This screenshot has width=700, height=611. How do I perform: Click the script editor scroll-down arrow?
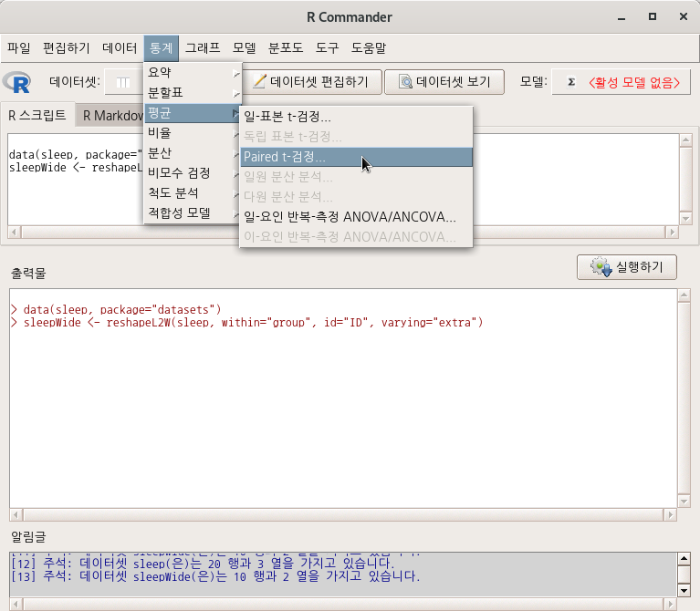click(x=685, y=219)
